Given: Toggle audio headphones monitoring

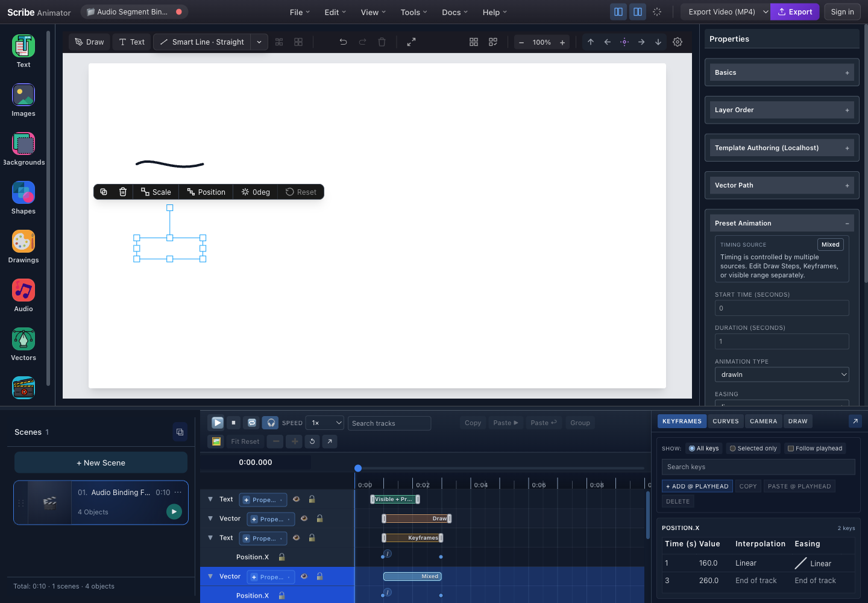Looking at the screenshot, I should click(271, 423).
